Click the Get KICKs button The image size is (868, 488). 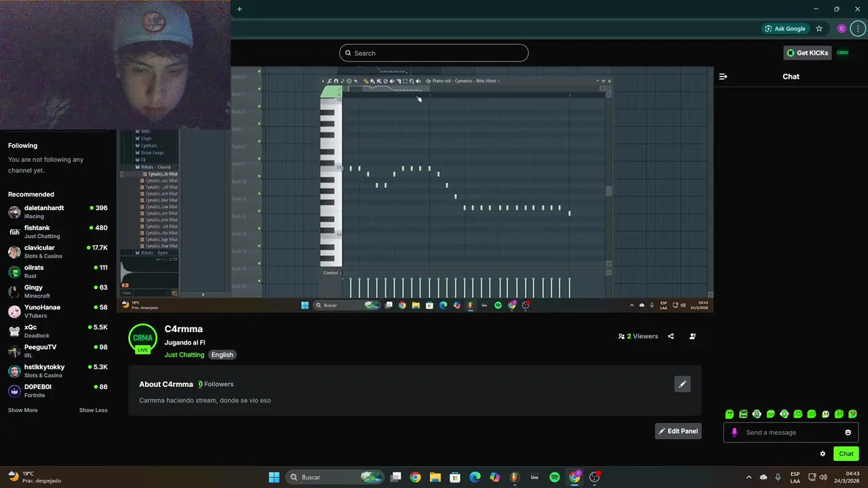point(808,53)
